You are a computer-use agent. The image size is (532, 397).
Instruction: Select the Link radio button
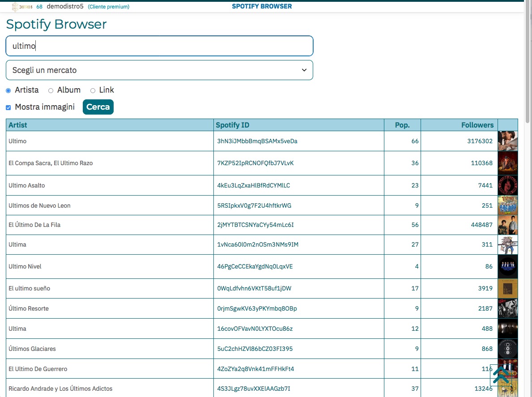click(x=93, y=90)
